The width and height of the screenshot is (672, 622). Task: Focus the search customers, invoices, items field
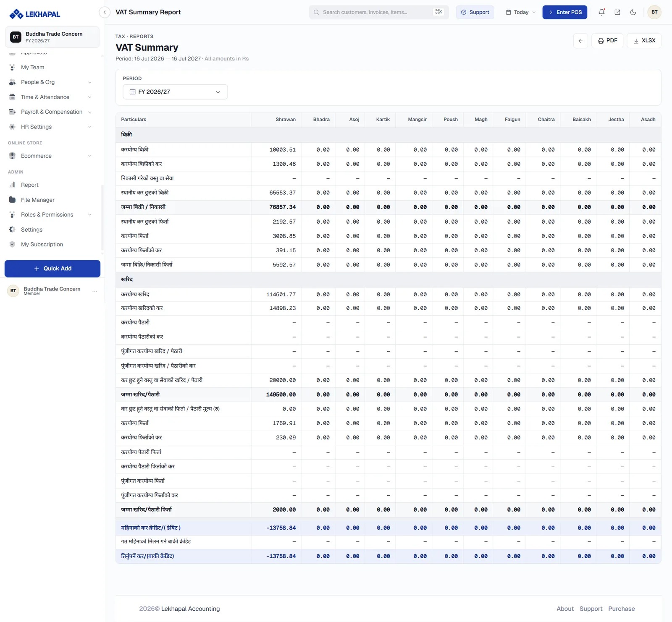pos(379,12)
